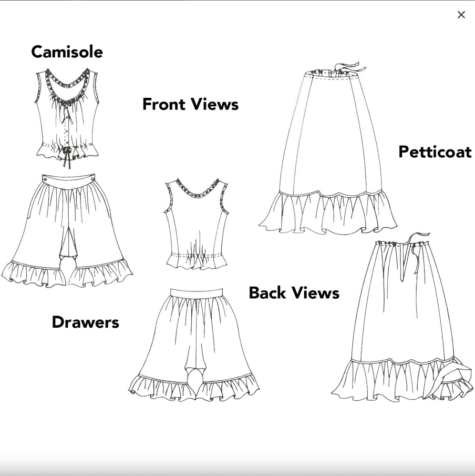Click the "Front Views" label
The width and height of the screenshot is (475, 476).
click(x=191, y=105)
